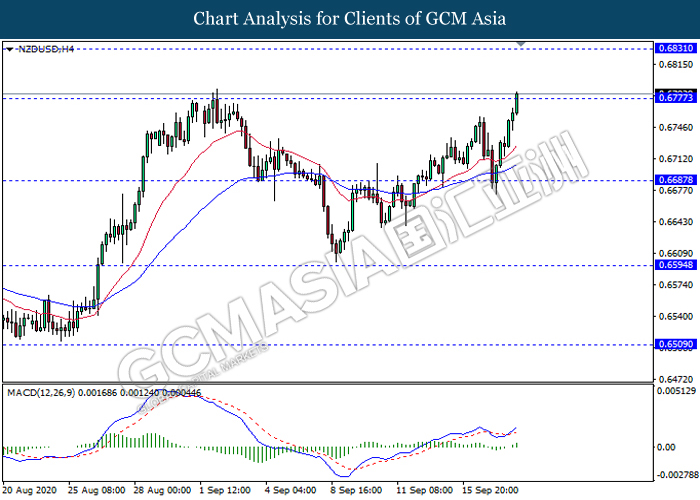The image size is (700, 500).
Task: Click the 28 Aug 00:00 time label
Action: [x=162, y=490]
